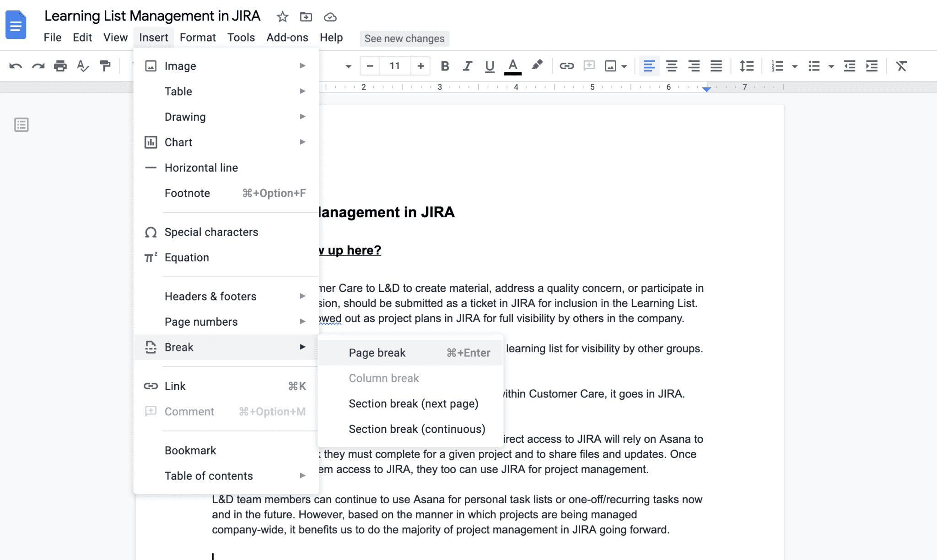Viewport: 937px width, 560px height.
Task: Click the increase indent icon
Action: pos(872,65)
